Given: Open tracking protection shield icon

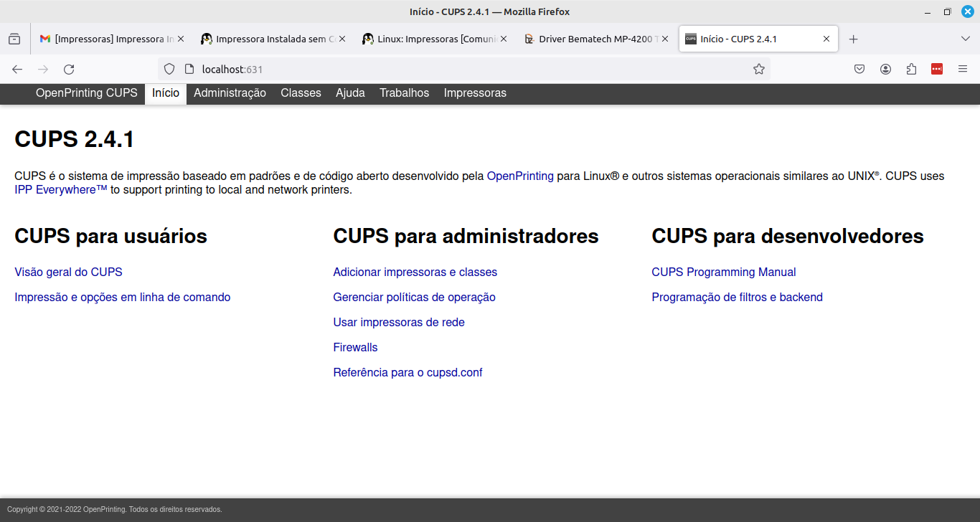Looking at the screenshot, I should point(169,70).
